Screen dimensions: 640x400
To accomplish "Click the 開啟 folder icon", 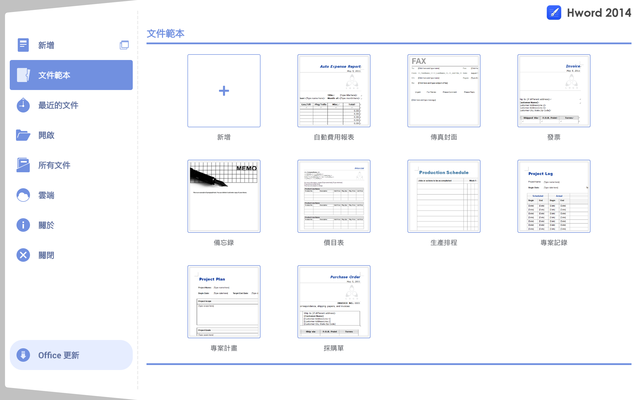I will tap(23, 135).
